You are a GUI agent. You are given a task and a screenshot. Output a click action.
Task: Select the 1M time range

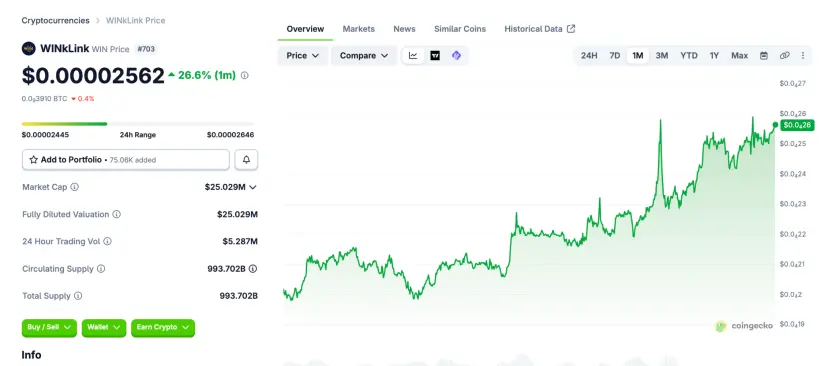(637, 56)
